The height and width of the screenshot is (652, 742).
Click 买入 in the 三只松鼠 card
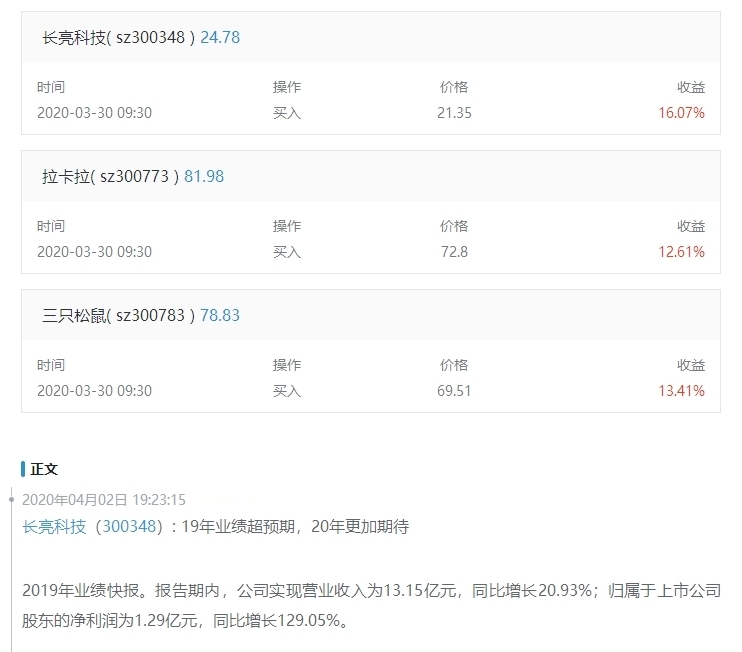point(287,391)
